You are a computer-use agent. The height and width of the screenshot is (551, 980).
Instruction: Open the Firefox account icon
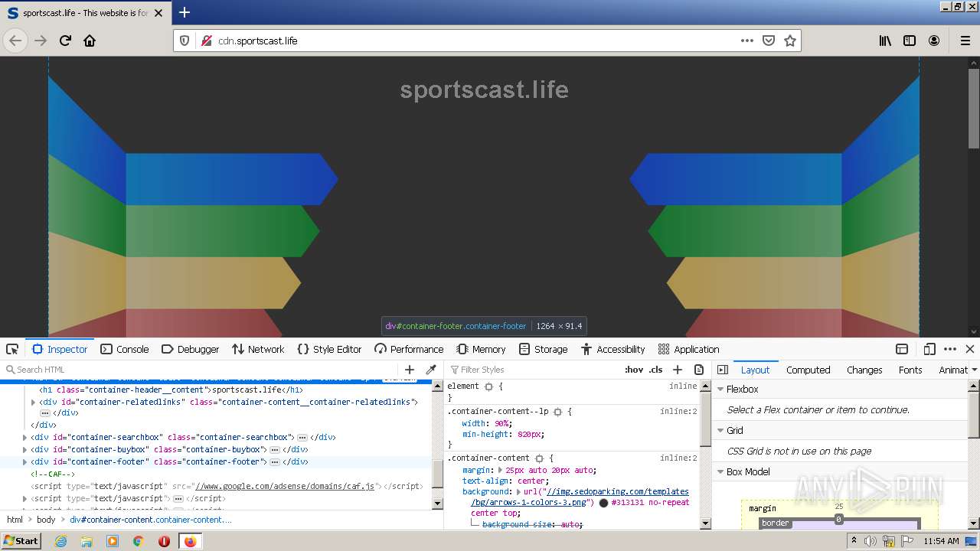click(934, 41)
